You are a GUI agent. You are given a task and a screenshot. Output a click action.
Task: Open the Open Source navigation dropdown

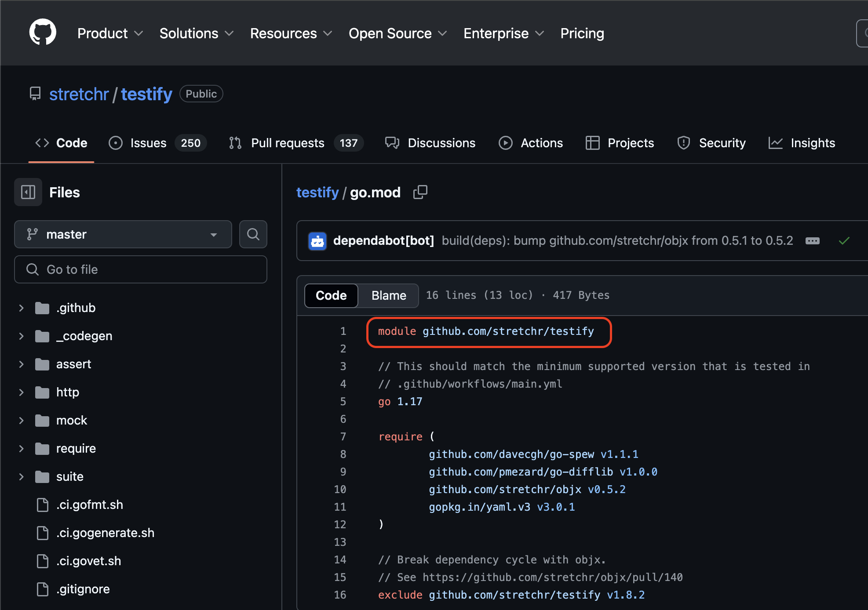[x=398, y=33]
